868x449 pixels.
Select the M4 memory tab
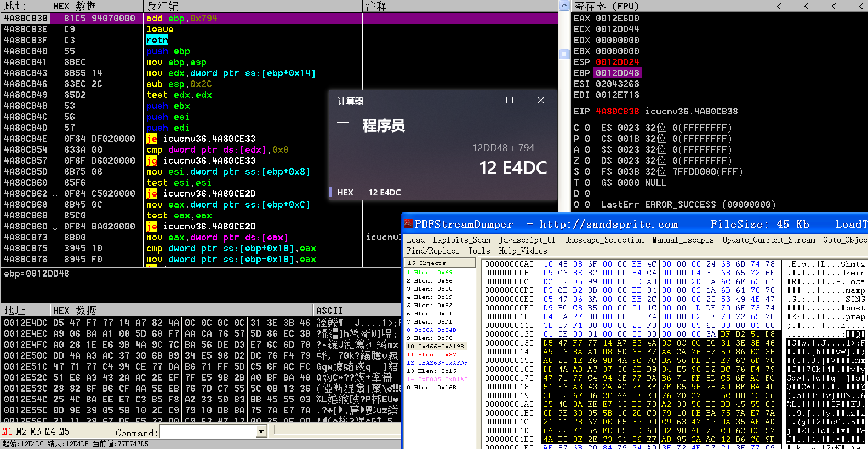point(50,432)
